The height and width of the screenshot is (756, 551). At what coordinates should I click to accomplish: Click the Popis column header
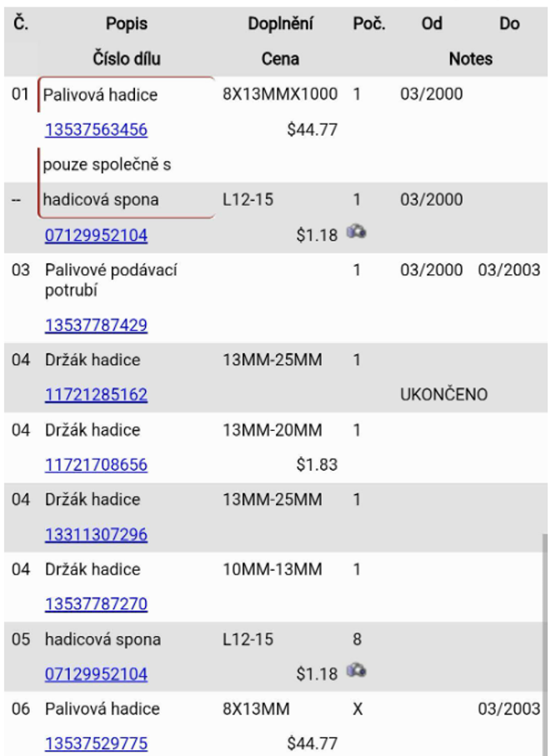(127, 23)
